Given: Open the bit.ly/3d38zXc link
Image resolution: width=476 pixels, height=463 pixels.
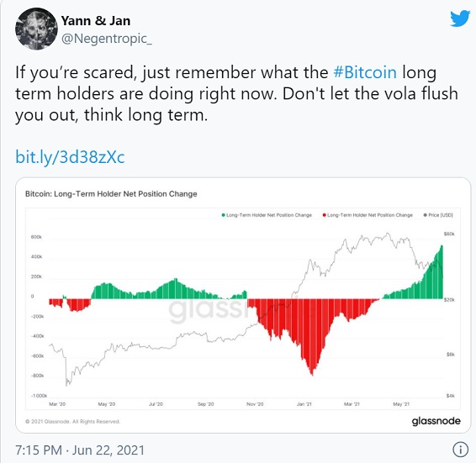Looking at the screenshot, I should pos(70,157).
